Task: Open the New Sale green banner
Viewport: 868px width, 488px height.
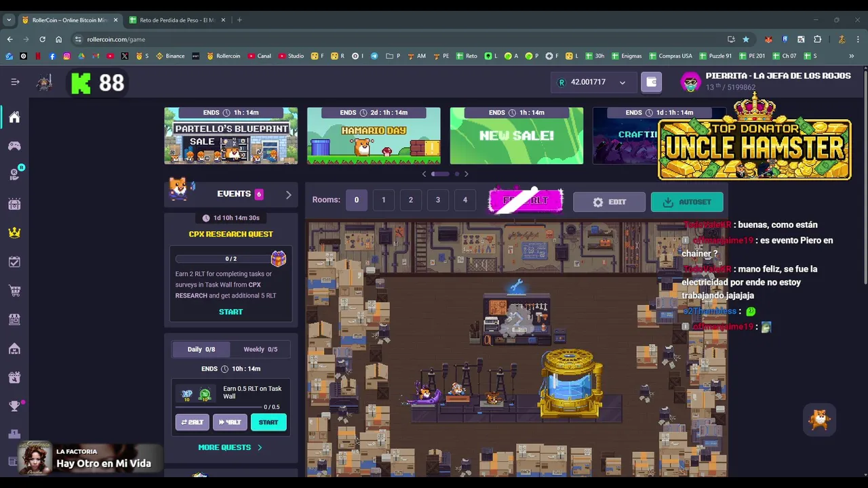Action: (x=517, y=136)
